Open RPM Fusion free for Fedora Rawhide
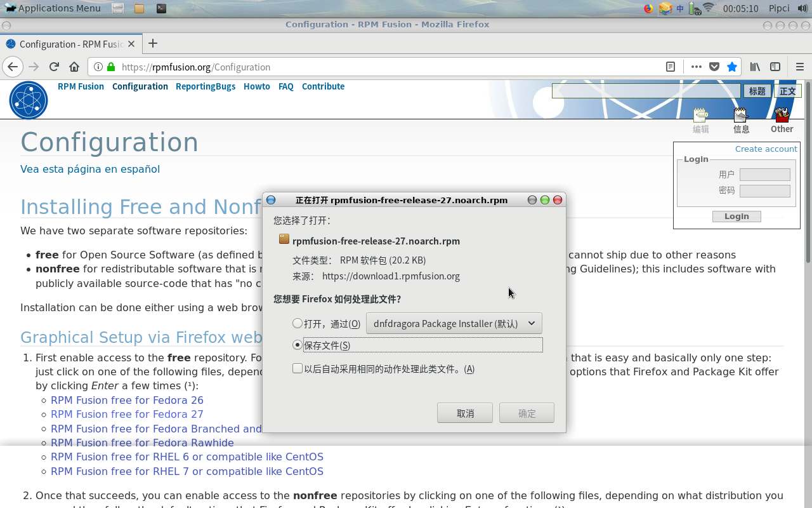 (x=142, y=443)
